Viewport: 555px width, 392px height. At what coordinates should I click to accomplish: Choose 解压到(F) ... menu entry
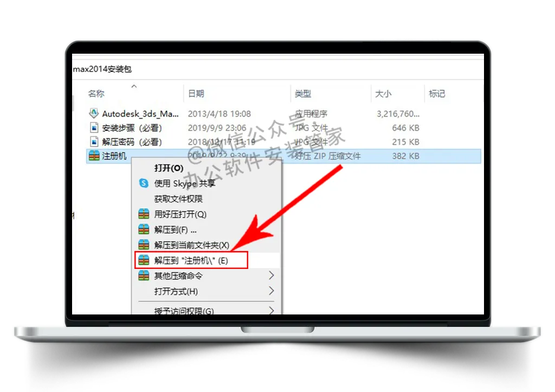coord(175,230)
